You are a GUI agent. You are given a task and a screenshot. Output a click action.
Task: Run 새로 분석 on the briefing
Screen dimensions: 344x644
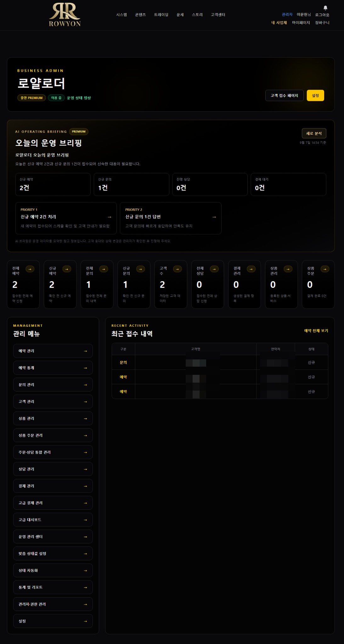coord(314,133)
